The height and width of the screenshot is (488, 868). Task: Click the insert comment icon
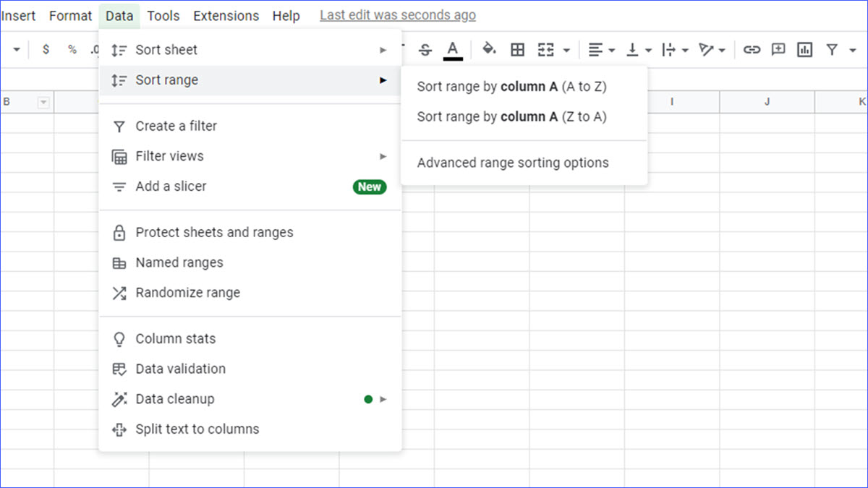coord(778,50)
